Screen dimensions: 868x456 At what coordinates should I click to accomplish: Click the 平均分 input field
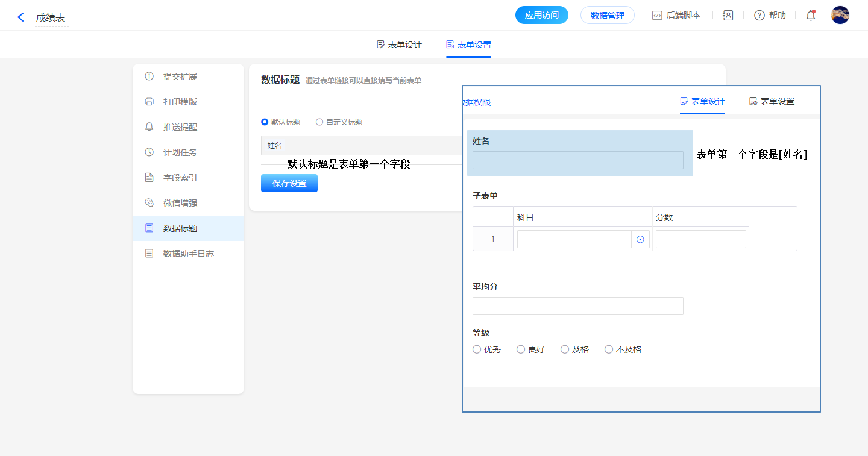coord(577,306)
